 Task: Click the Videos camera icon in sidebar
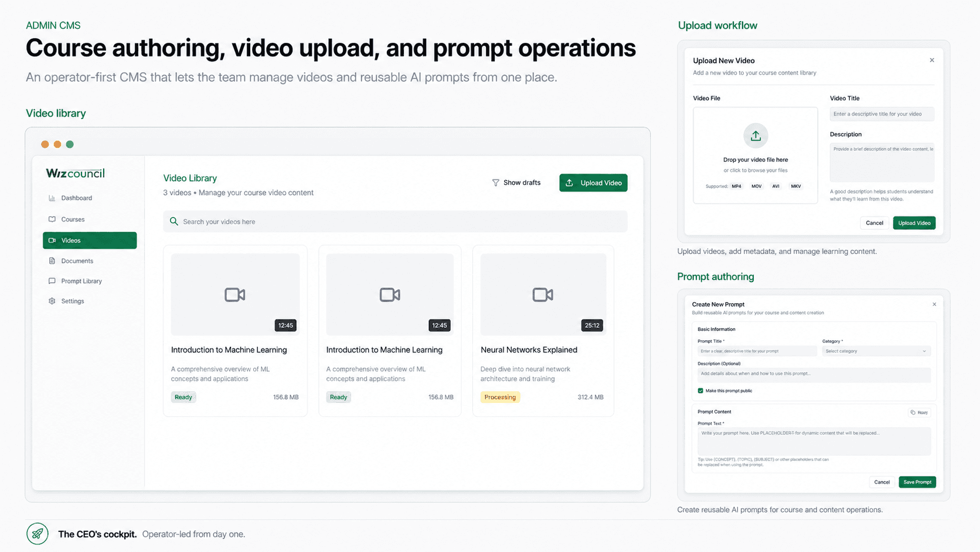tap(52, 241)
